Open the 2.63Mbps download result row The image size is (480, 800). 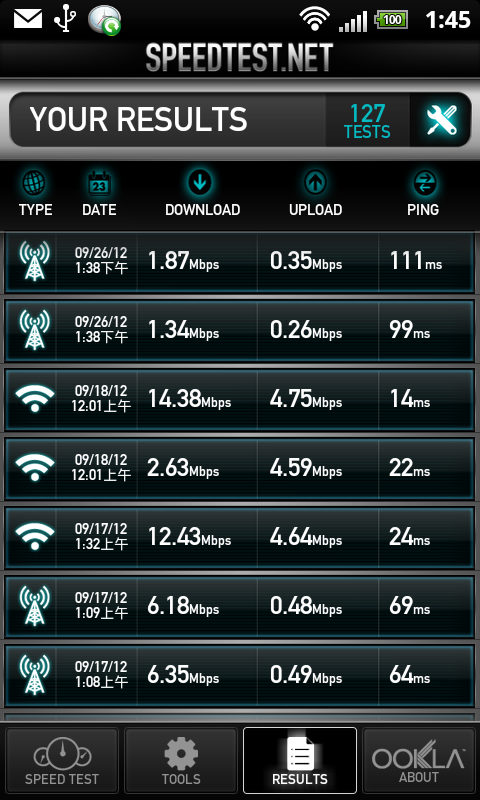click(x=240, y=468)
